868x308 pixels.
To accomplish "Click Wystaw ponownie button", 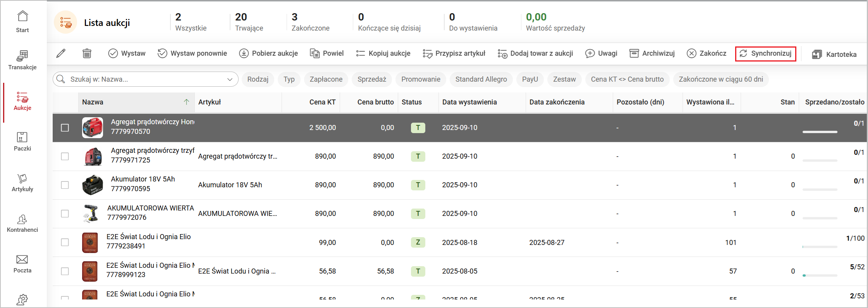I will click(x=193, y=53).
